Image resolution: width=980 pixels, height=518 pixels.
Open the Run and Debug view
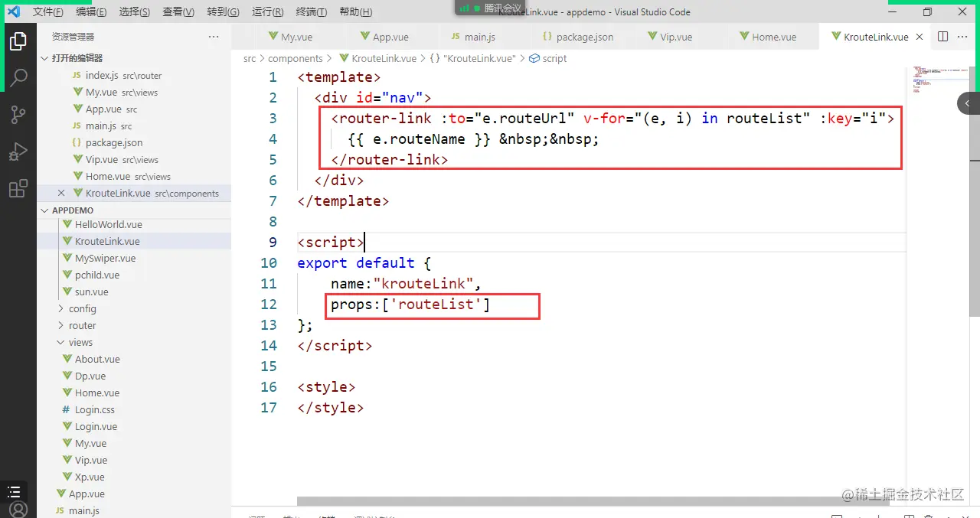18,152
